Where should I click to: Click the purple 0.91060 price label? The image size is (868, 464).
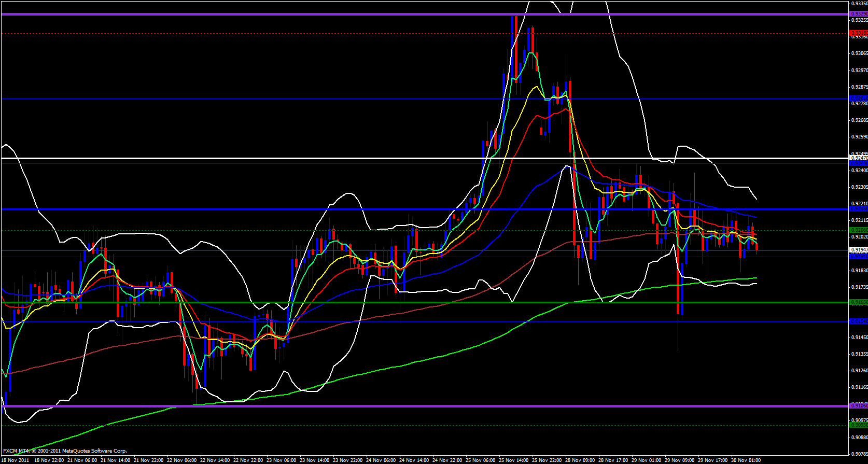(858, 406)
